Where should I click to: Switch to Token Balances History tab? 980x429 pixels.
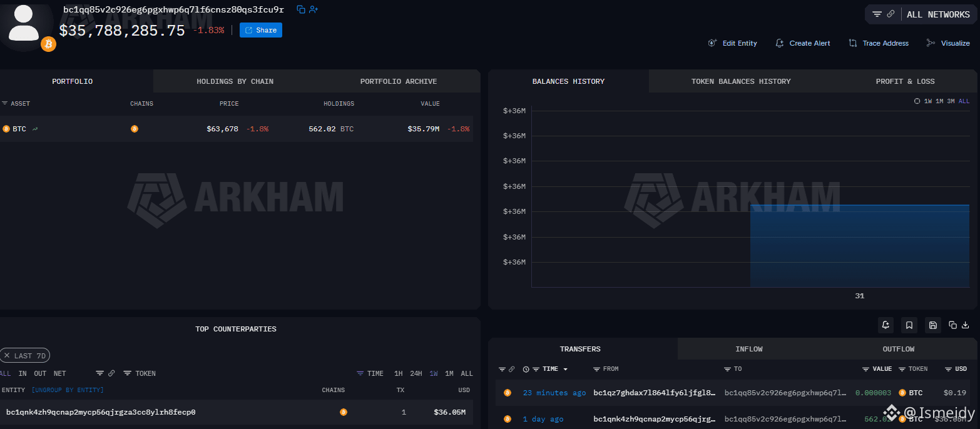pyautogui.click(x=741, y=81)
